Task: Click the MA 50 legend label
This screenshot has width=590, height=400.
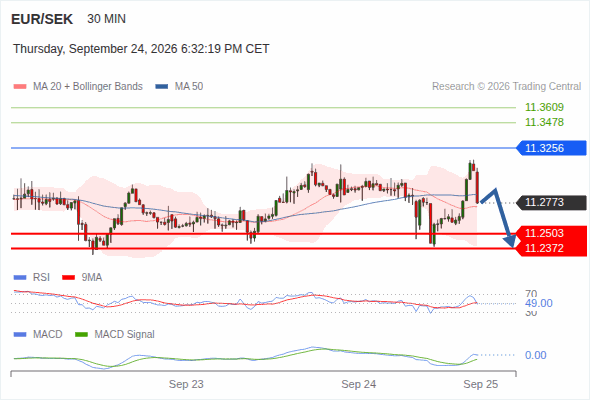Action: [x=189, y=87]
